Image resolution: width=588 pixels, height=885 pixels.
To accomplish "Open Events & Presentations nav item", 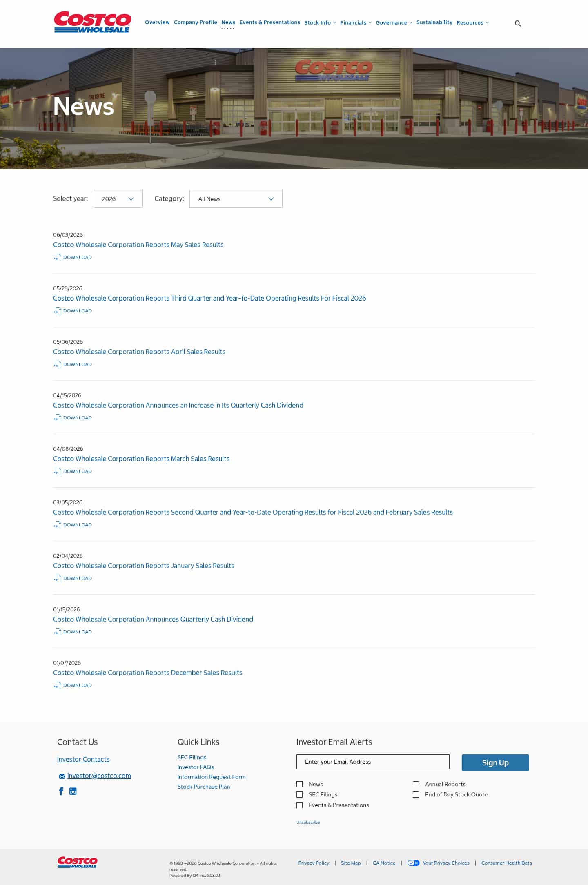I will click(x=269, y=22).
